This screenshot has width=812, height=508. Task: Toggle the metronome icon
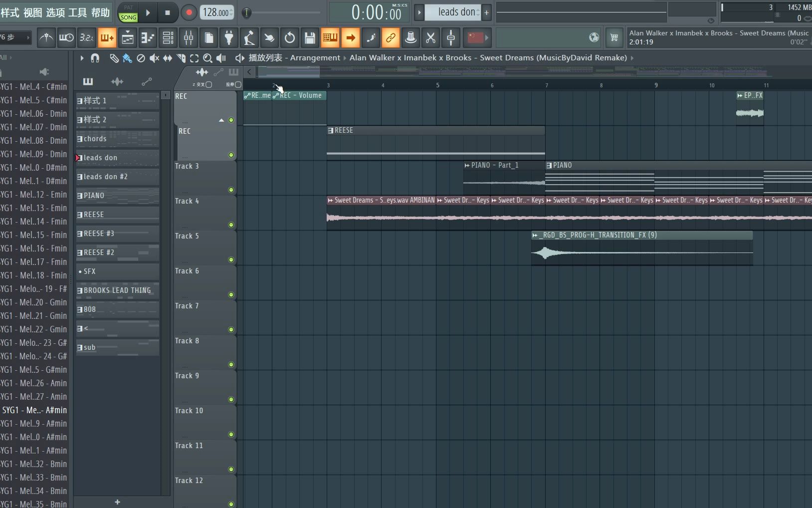[x=46, y=37]
